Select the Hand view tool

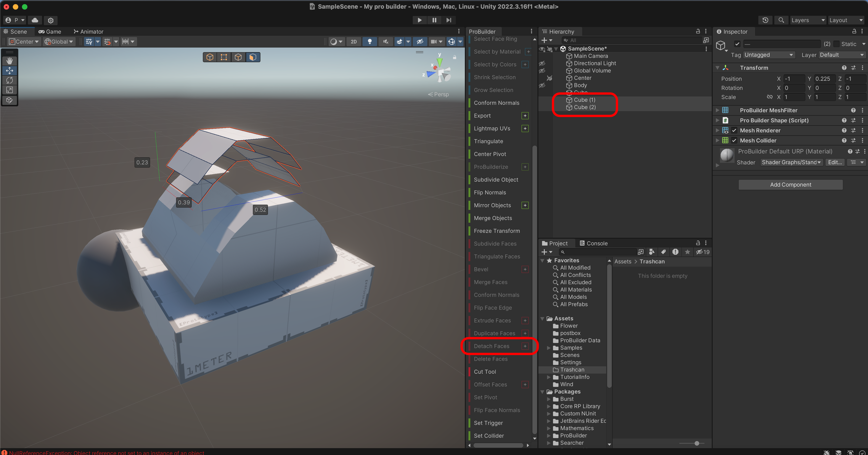click(x=9, y=61)
